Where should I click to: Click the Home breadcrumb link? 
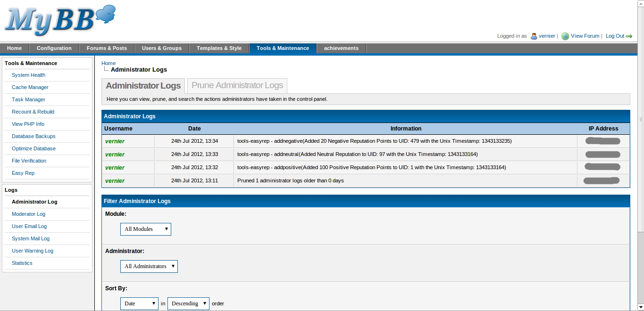click(108, 63)
